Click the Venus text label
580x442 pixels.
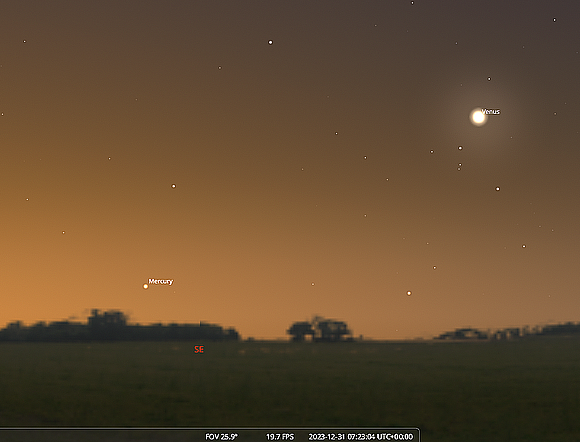[x=491, y=111]
